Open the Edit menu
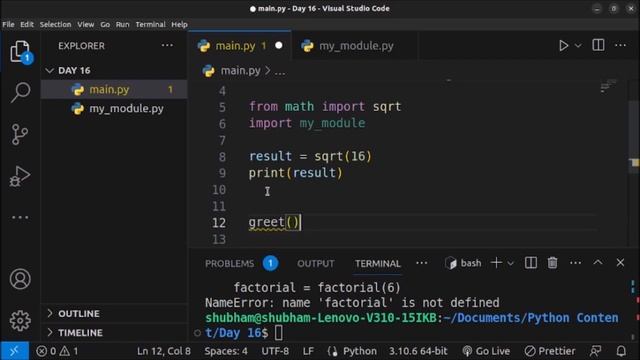 click(x=27, y=24)
